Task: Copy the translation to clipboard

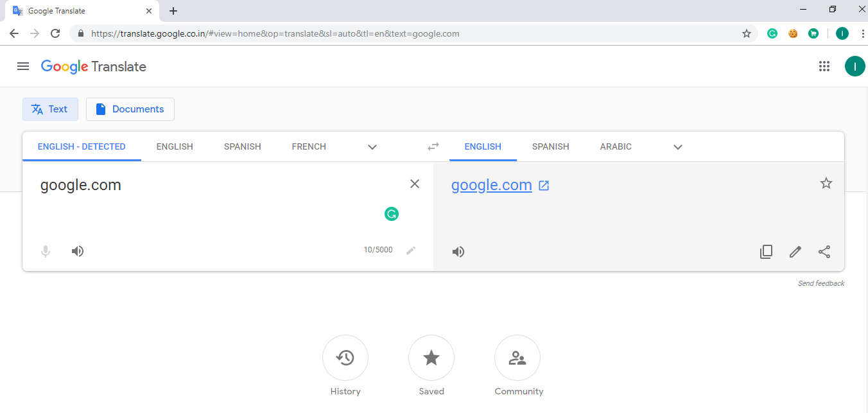Action: [766, 252]
